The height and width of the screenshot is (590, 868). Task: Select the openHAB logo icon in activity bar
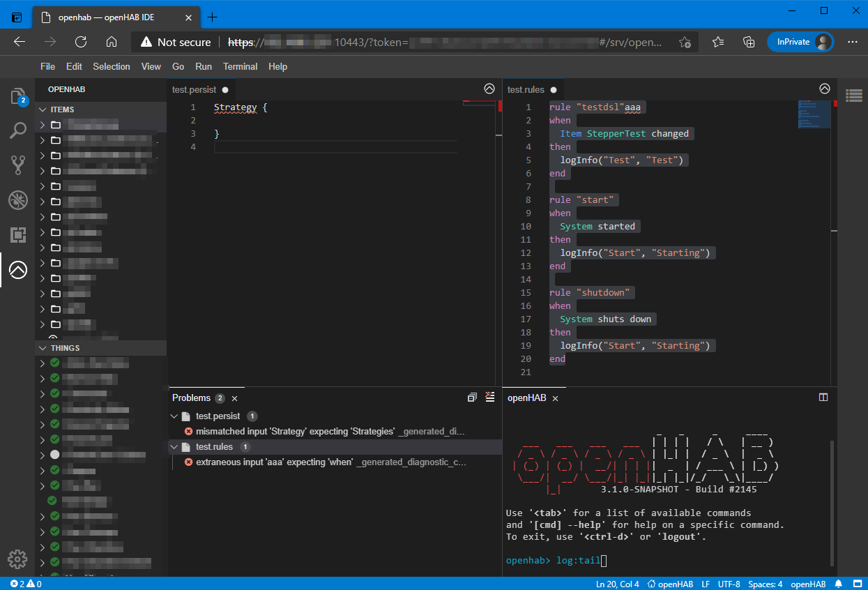tap(17, 269)
